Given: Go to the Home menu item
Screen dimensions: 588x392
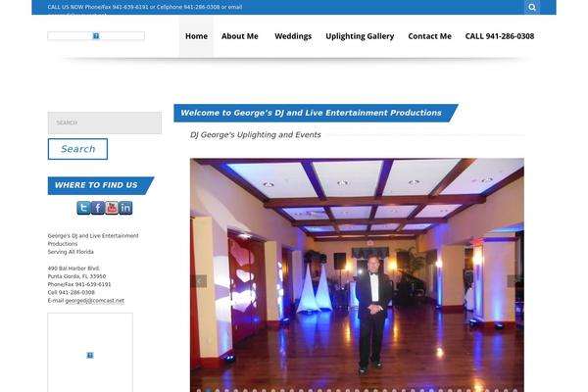Looking at the screenshot, I should coord(196,36).
